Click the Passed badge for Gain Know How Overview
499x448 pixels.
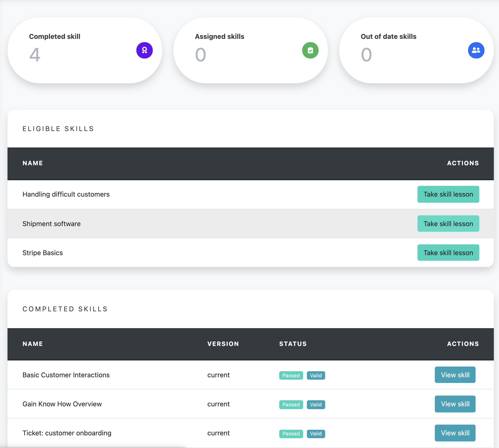click(291, 404)
